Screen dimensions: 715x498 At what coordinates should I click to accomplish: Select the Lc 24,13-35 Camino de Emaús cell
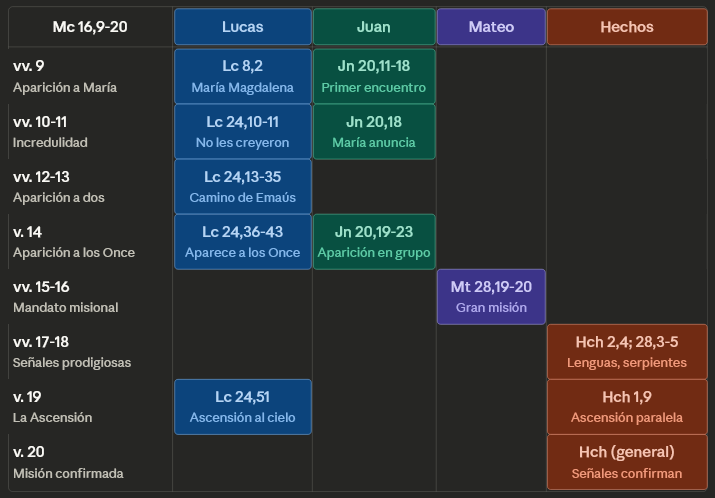(x=242, y=187)
